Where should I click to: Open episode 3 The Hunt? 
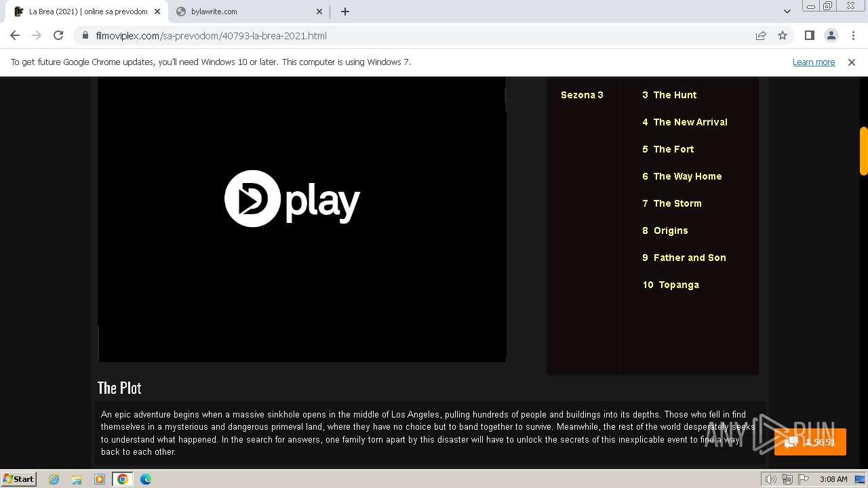669,95
